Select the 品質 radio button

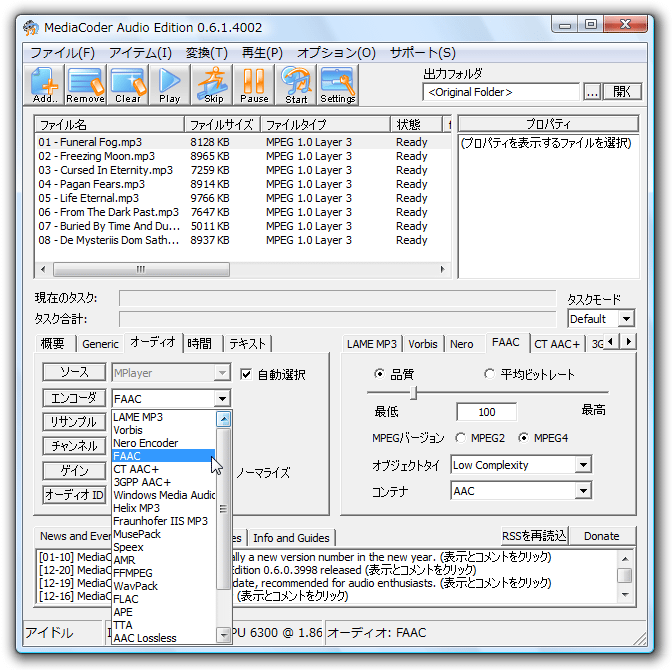[x=379, y=374]
